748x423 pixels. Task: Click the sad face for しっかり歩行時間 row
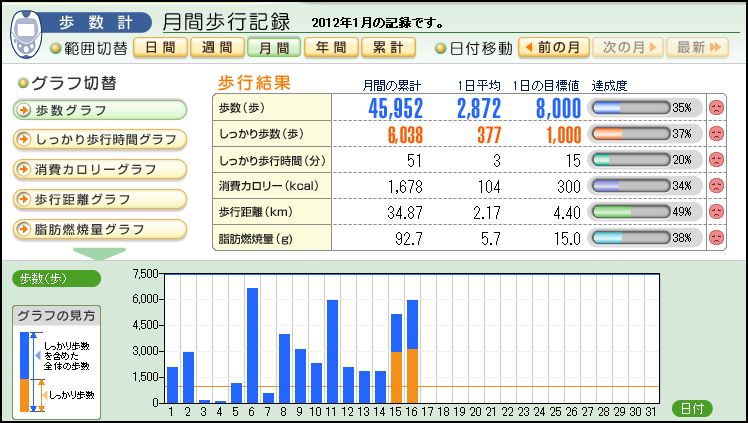716,160
